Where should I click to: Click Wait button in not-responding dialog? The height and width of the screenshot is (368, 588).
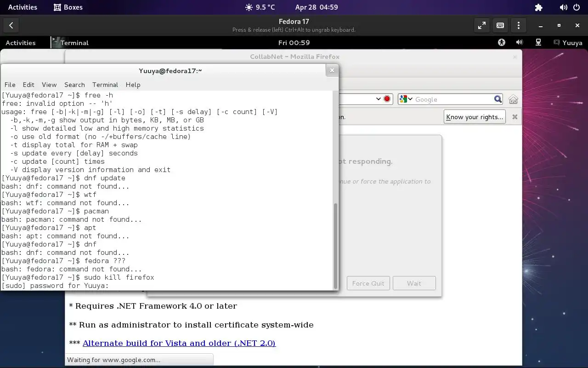click(414, 283)
